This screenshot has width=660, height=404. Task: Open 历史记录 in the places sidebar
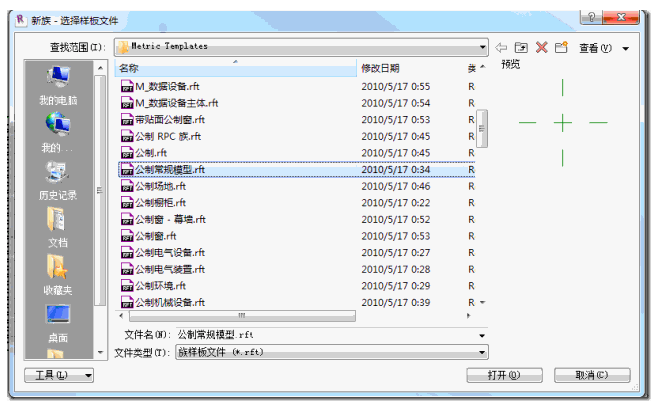pyautogui.click(x=57, y=180)
